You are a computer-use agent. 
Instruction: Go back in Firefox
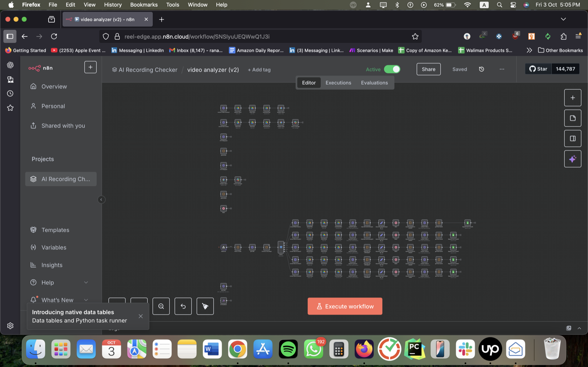tap(25, 36)
